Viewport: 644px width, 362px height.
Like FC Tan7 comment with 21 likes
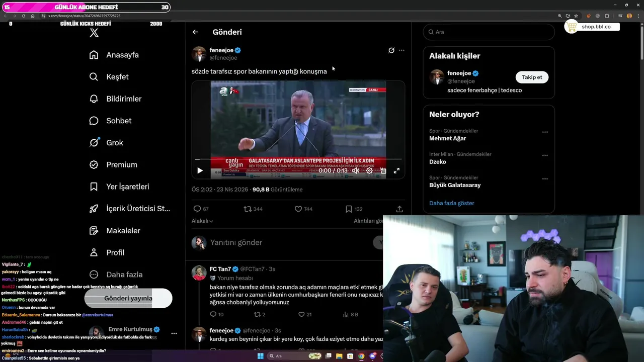pyautogui.click(x=301, y=314)
